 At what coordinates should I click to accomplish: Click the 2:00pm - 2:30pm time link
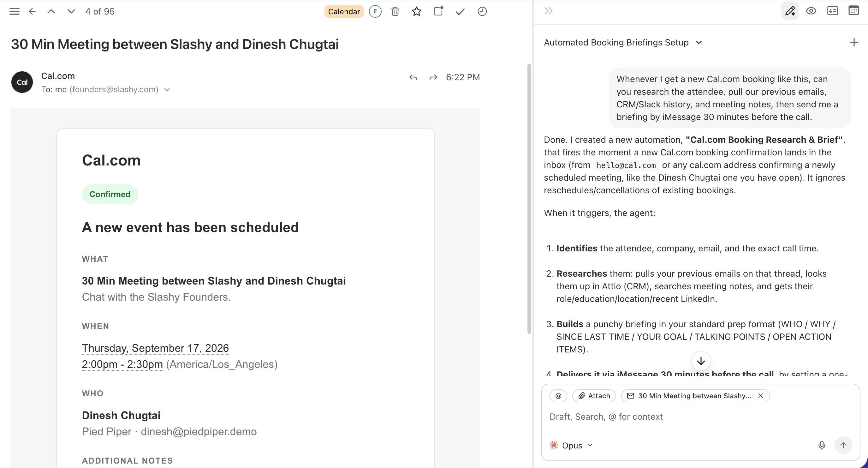tap(122, 364)
